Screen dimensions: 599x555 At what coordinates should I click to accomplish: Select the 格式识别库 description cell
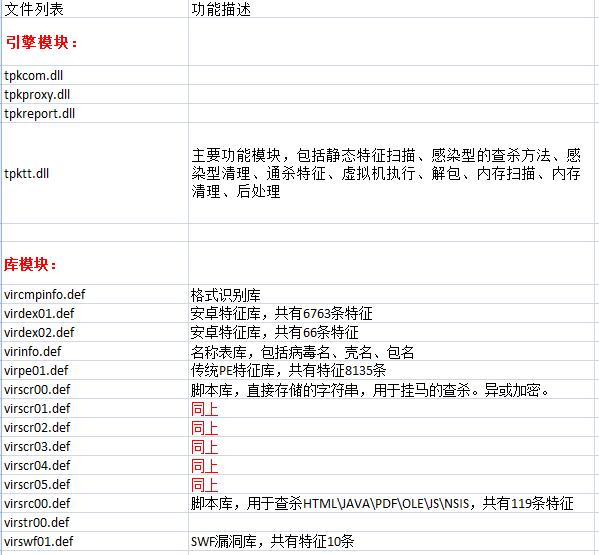[391, 294]
